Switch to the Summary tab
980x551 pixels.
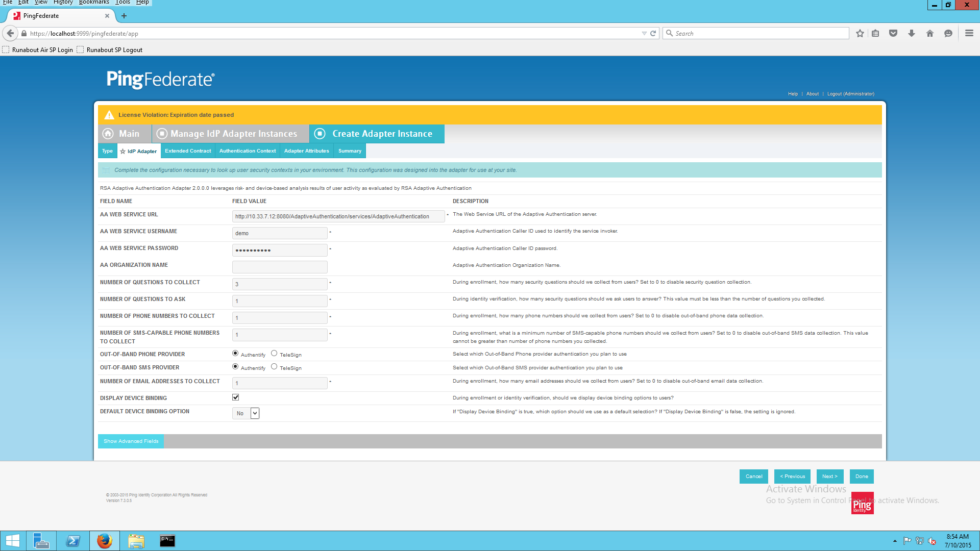(x=350, y=151)
